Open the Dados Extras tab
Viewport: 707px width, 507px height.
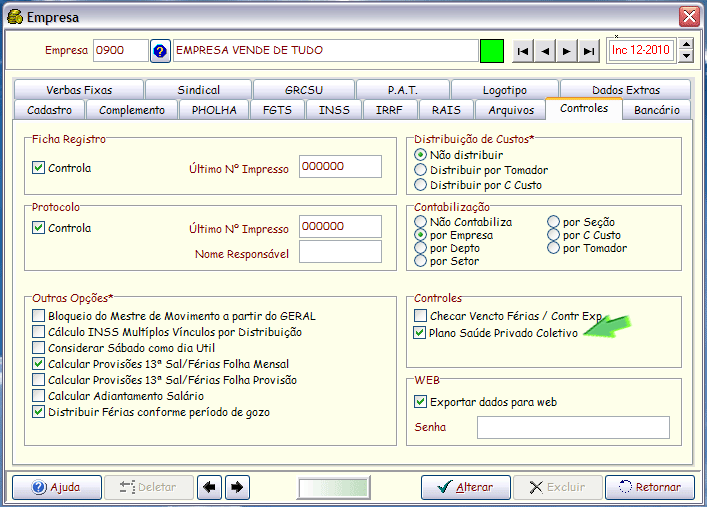coord(626,90)
